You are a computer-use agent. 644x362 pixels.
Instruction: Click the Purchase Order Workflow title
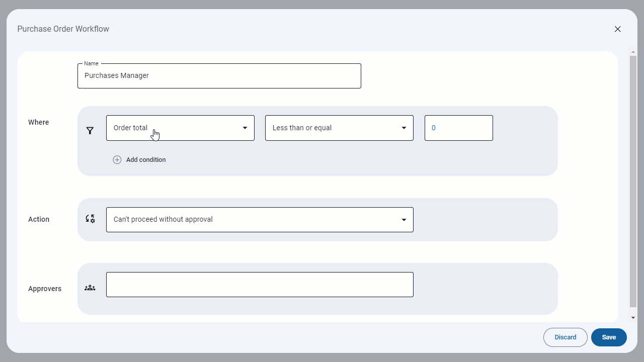click(x=63, y=29)
